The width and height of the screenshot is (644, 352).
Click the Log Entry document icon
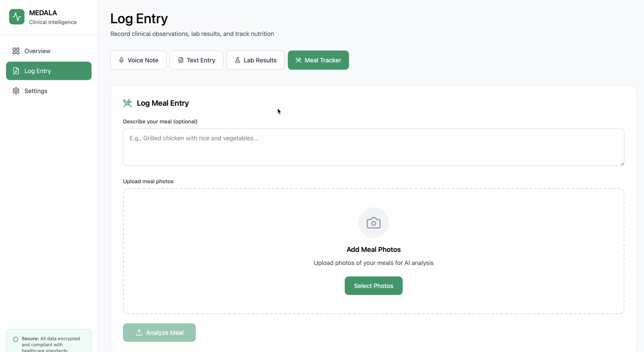pyautogui.click(x=16, y=71)
